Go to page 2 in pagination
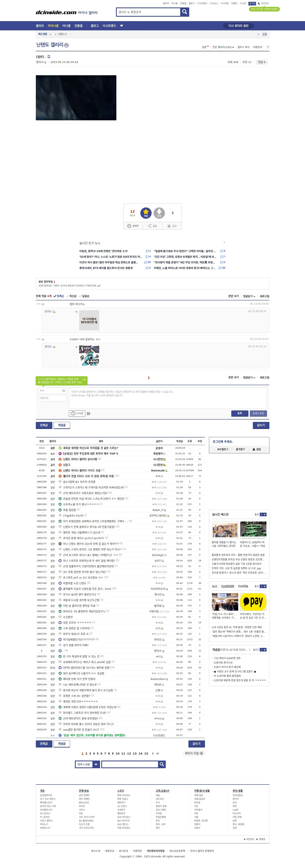The height and width of the screenshot is (868, 305). [86, 754]
